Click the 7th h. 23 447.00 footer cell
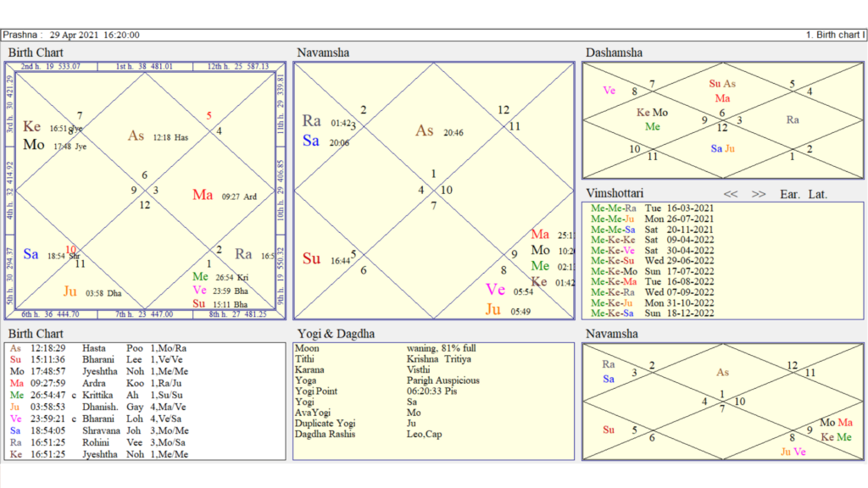This screenshot has height=488, width=868. click(x=144, y=314)
